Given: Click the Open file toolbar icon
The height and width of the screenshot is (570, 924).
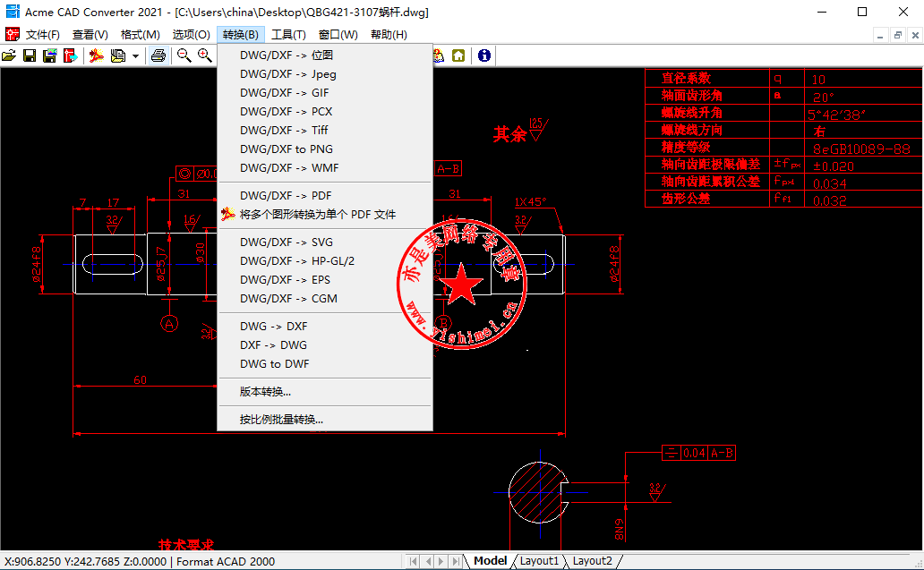Looking at the screenshot, I should 9,55.
